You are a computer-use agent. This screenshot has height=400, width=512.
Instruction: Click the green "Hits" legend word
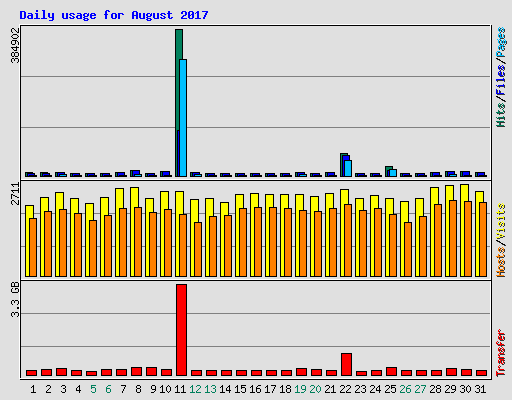(x=501, y=115)
